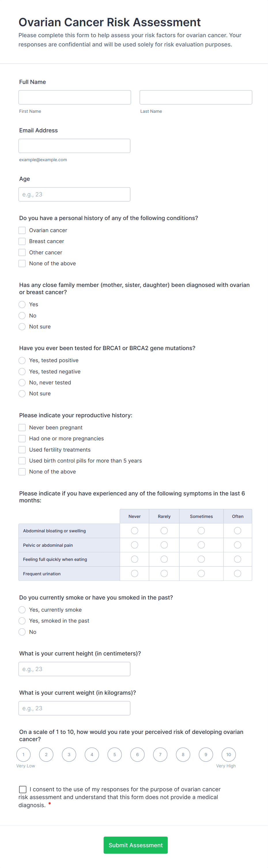The width and height of the screenshot is (268, 868).
Task: Click the Email Address input field
Action: (x=74, y=146)
